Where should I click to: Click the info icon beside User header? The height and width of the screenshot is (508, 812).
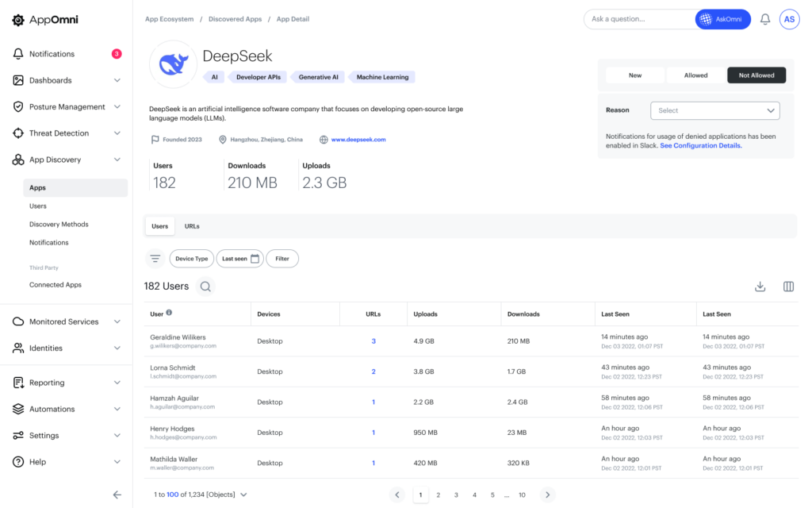coord(169,313)
